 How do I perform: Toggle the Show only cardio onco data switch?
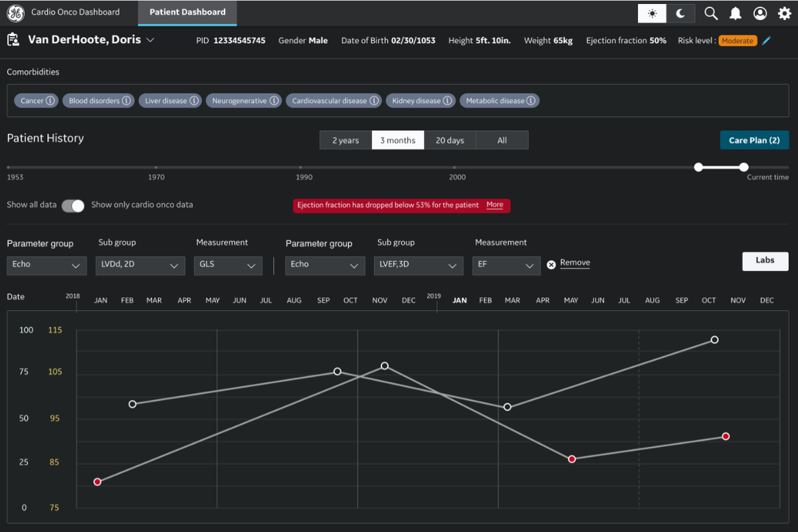(x=73, y=206)
